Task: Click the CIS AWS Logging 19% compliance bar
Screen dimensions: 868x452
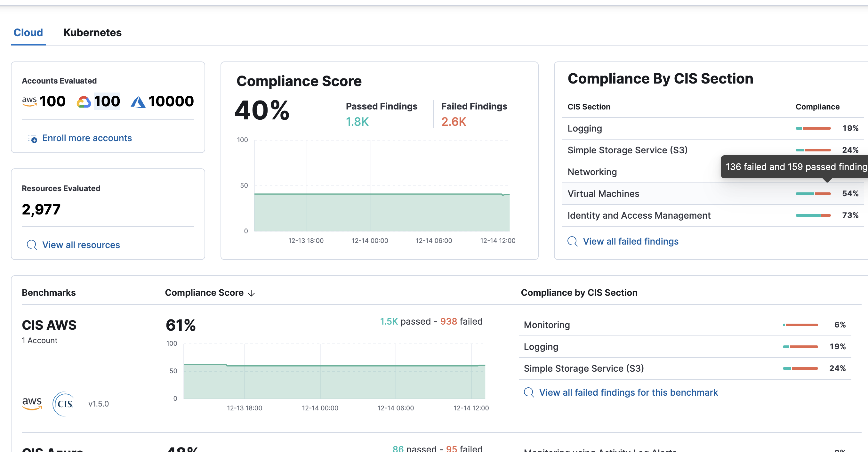Action: [800, 346]
